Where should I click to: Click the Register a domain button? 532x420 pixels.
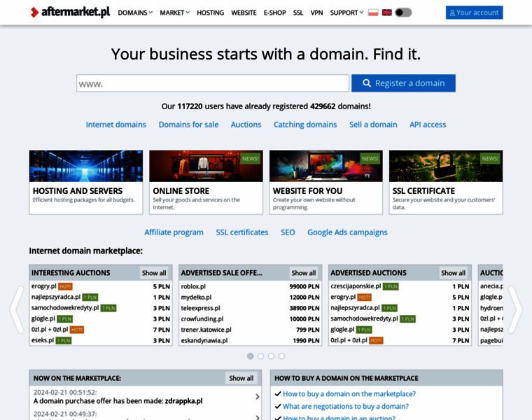(403, 83)
